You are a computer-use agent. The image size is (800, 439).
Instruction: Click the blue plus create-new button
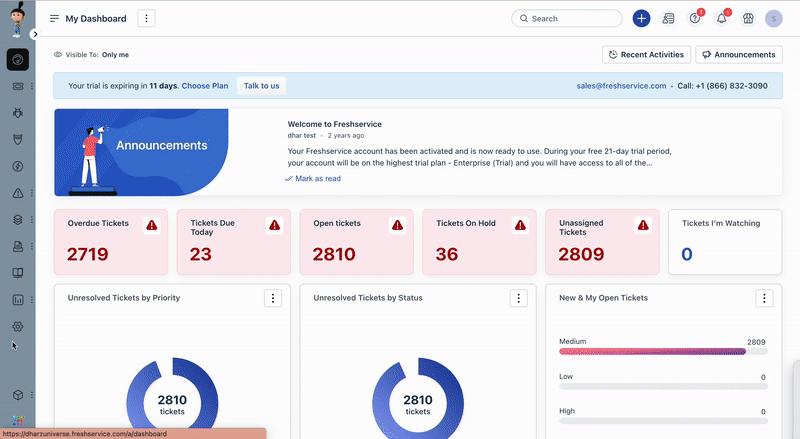click(641, 18)
